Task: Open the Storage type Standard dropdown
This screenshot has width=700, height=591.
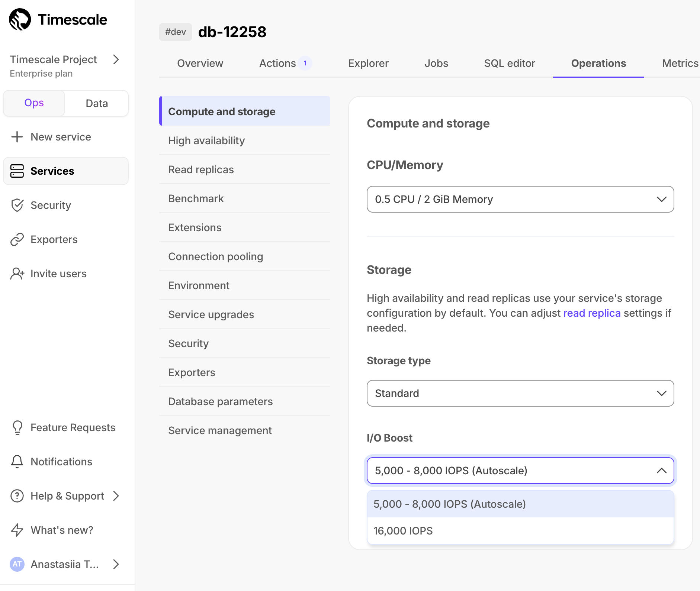Action: [x=520, y=393]
